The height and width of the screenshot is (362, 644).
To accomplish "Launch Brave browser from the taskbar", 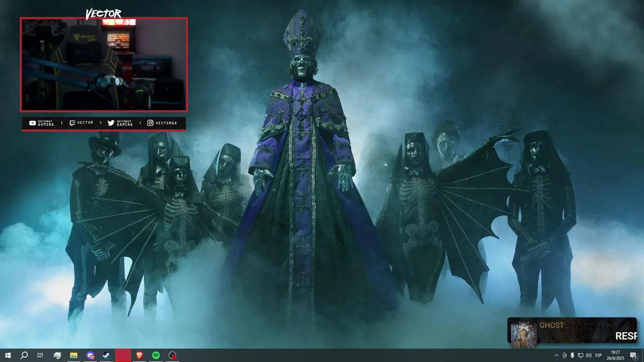I will point(139,355).
